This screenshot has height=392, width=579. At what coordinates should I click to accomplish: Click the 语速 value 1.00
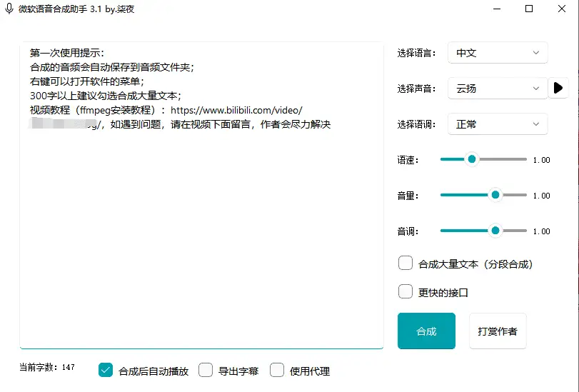click(541, 160)
